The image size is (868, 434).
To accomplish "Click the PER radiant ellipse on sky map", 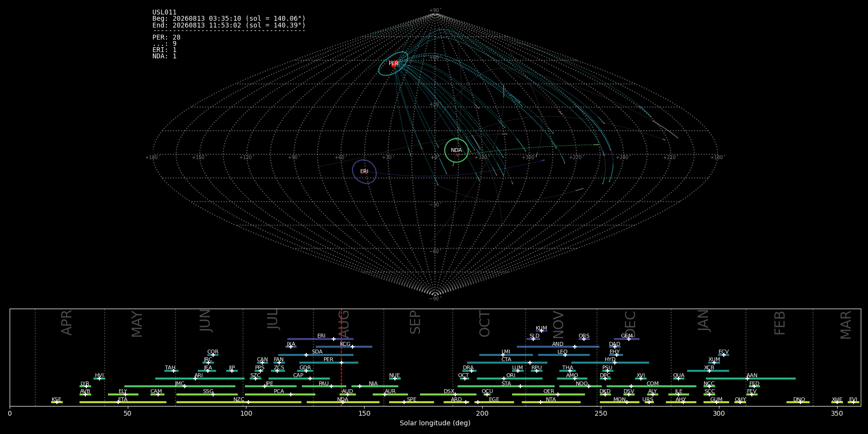I will 393,64.
